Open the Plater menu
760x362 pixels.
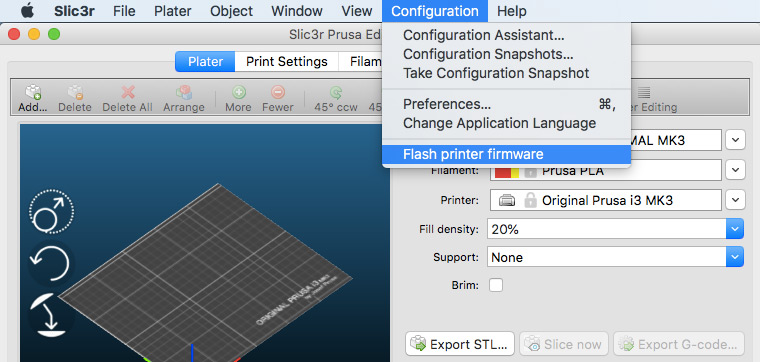[173, 11]
